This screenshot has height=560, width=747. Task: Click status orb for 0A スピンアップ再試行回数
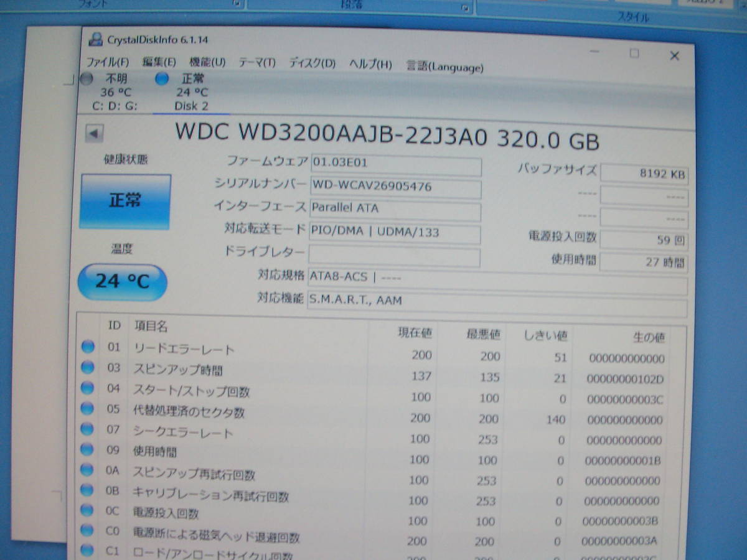tap(87, 470)
